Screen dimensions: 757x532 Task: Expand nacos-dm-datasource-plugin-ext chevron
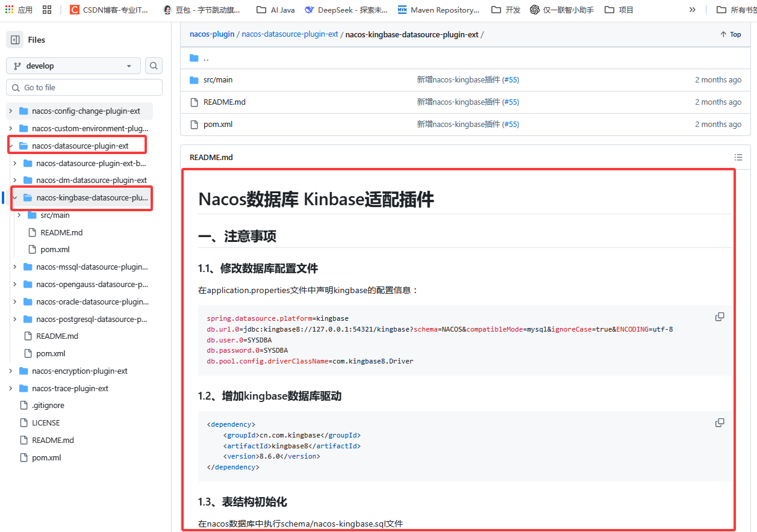(15, 180)
